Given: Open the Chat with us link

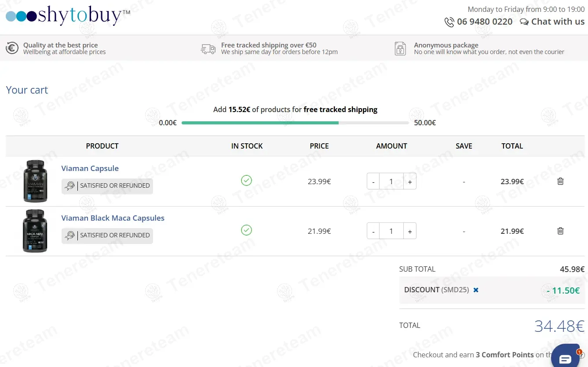Looking at the screenshot, I should click(x=558, y=22).
